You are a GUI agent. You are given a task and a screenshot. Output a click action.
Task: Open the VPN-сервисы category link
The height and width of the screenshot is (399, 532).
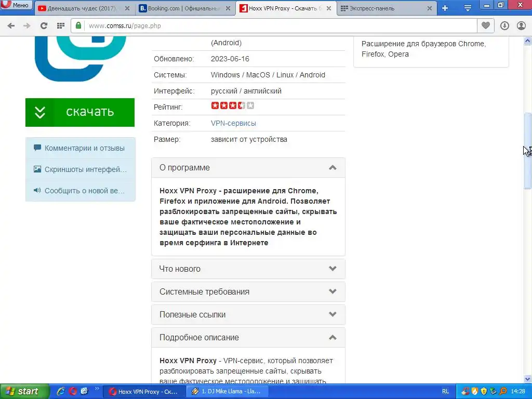(x=233, y=123)
